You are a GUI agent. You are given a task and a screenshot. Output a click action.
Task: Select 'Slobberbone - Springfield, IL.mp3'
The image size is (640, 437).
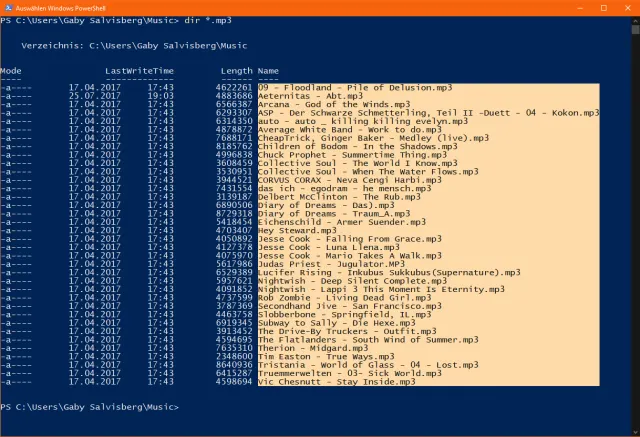(x=344, y=315)
